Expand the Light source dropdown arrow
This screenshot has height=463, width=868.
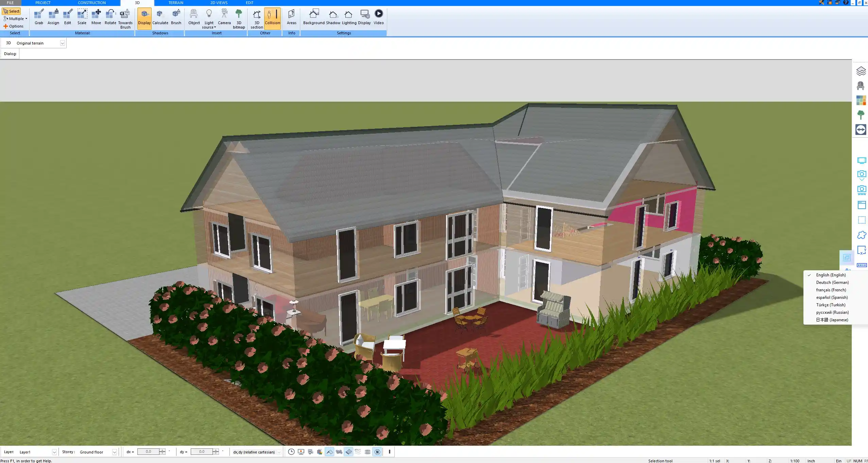pos(215,27)
